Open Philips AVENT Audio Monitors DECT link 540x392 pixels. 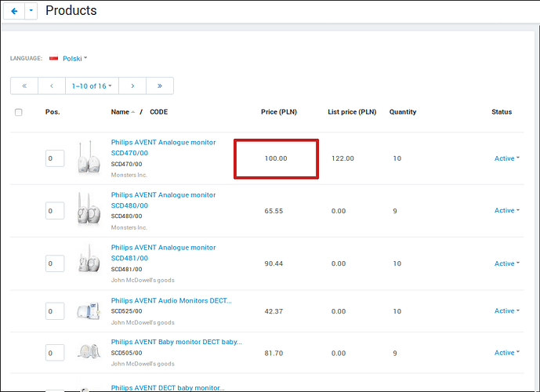[x=171, y=301]
